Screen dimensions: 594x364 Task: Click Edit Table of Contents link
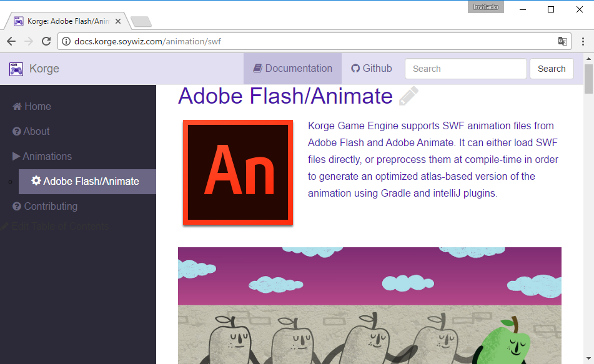click(55, 227)
